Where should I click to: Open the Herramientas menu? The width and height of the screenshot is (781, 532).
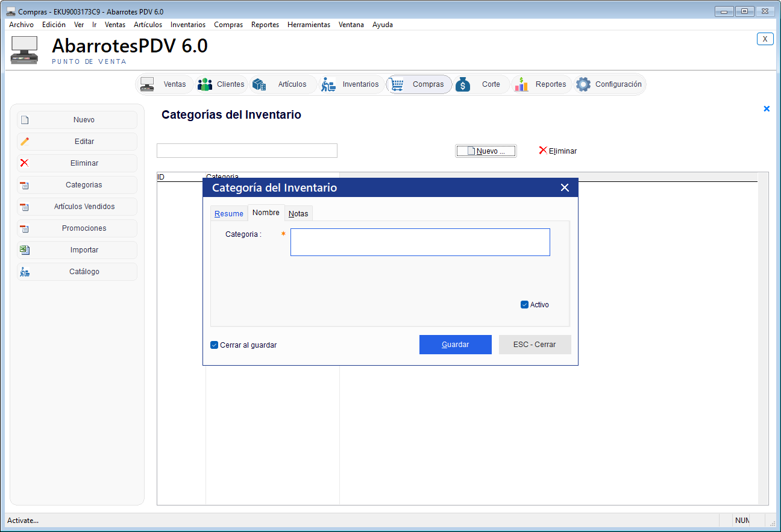[x=309, y=25]
